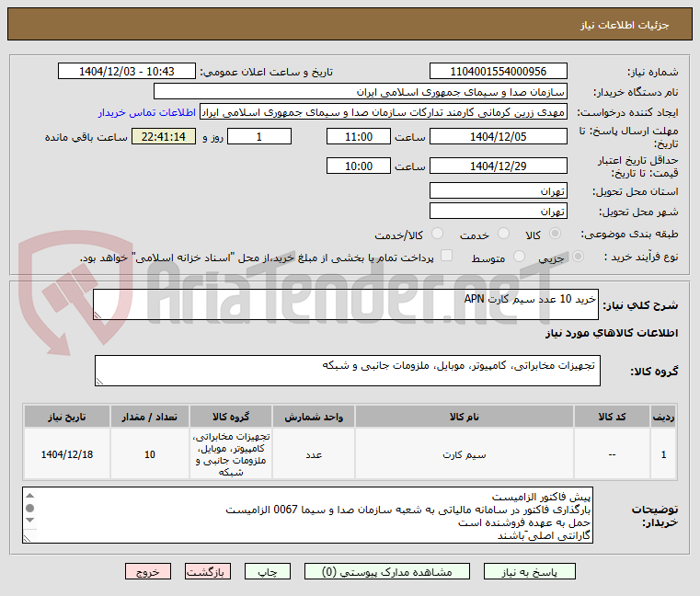Click the remaining days field showing 1
Image resolution: width=700 pixels, height=596 pixels.
[x=259, y=137]
